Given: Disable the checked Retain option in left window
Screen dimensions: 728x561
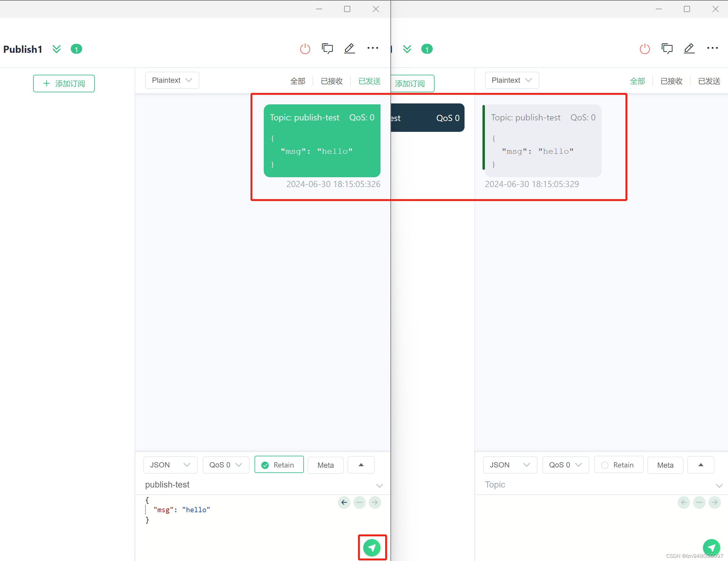Looking at the screenshot, I should point(279,465).
